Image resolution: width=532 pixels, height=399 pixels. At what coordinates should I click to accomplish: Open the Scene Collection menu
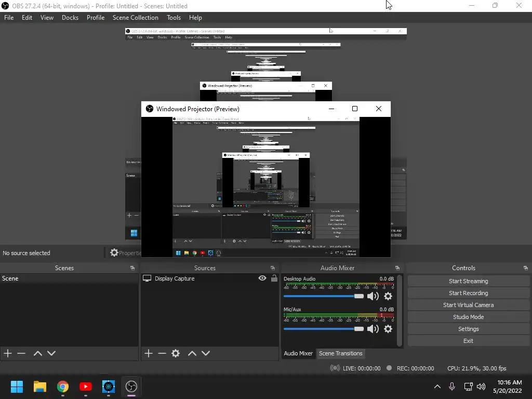pos(136,18)
